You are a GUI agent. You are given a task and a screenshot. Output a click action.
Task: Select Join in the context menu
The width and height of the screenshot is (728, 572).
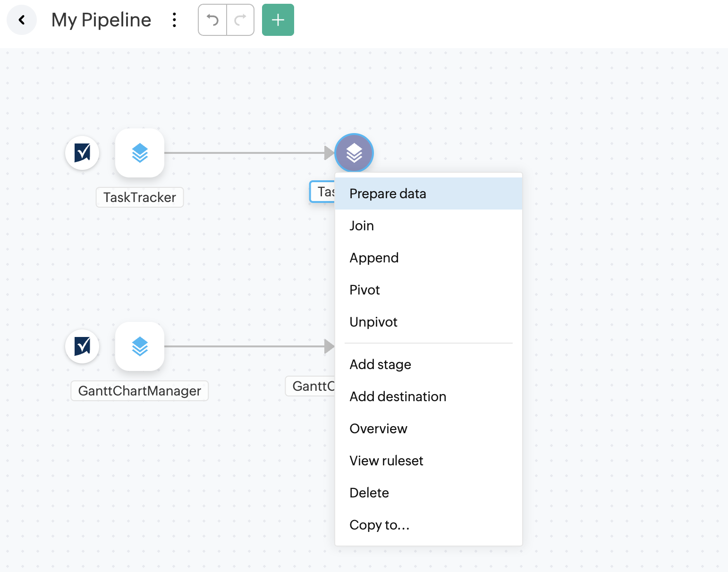(362, 226)
